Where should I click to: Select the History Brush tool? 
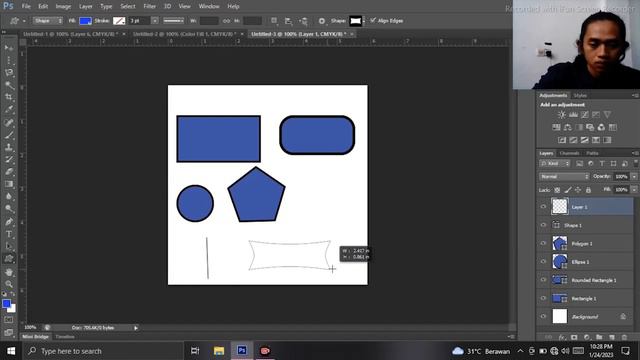9,159
